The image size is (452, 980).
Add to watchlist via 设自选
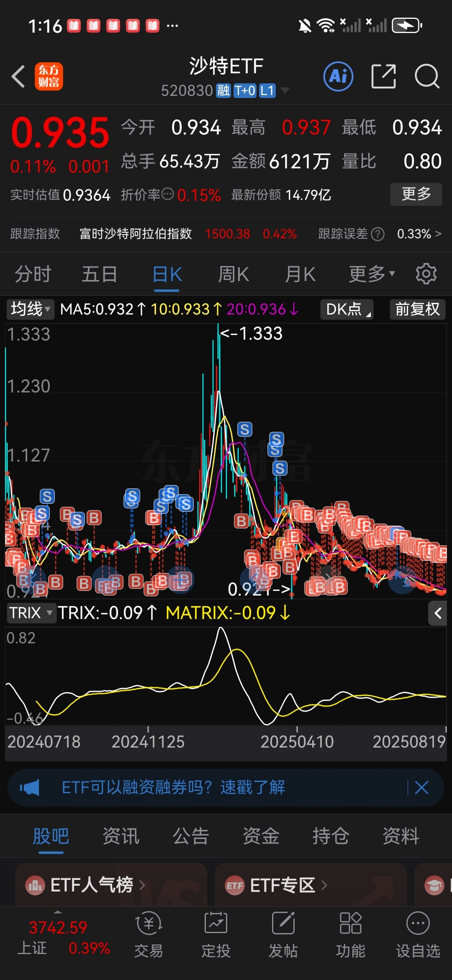point(418,935)
